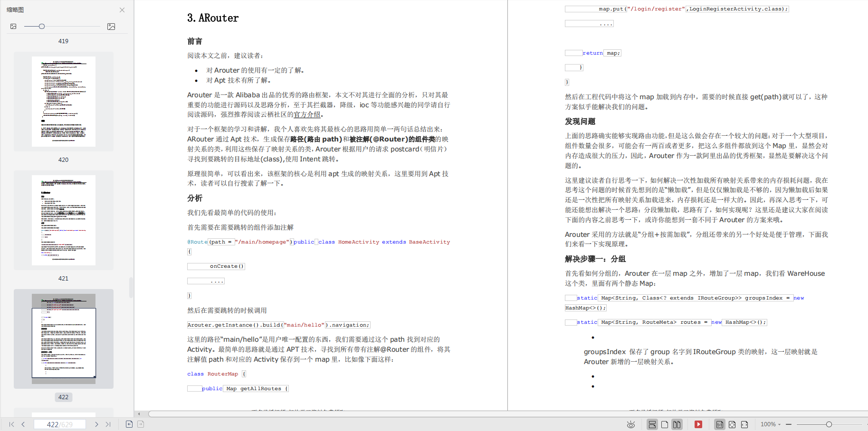The width and height of the screenshot is (868, 431).
Task: Click the go forward to next view icon
Action: point(141,424)
